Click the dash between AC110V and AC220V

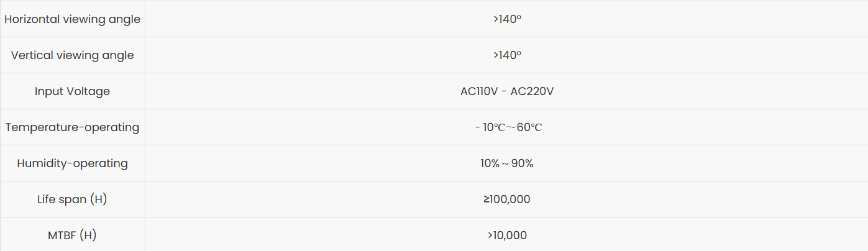504,91
